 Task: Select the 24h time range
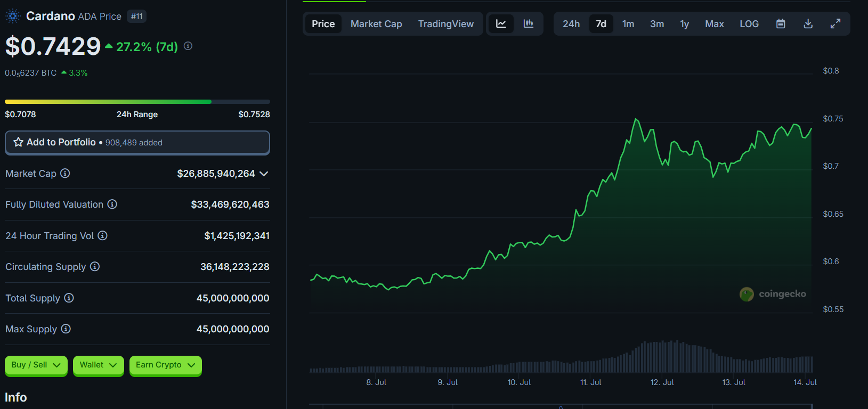(x=571, y=24)
